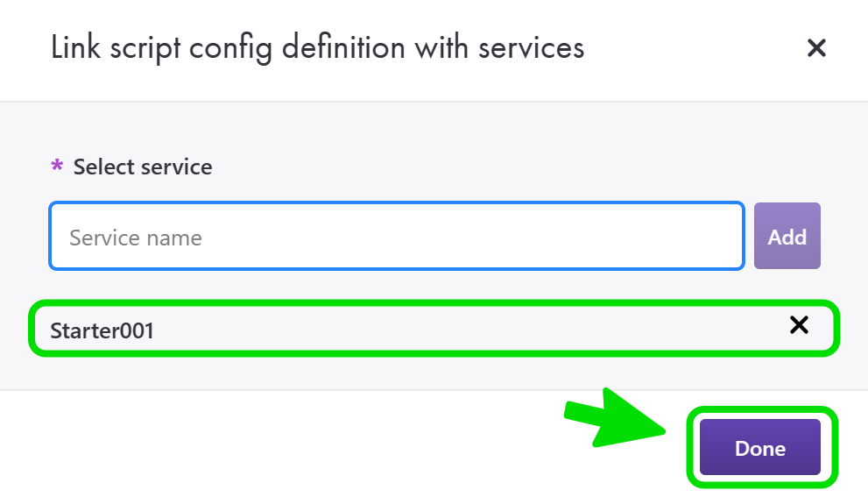Click the Starter001 name text
This screenshot has height=497, width=868.
[x=102, y=330]
